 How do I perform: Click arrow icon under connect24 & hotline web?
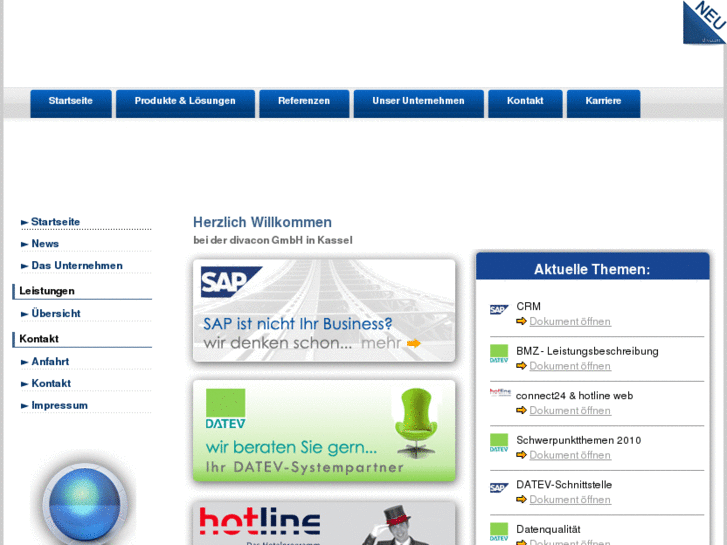[521, 410]
